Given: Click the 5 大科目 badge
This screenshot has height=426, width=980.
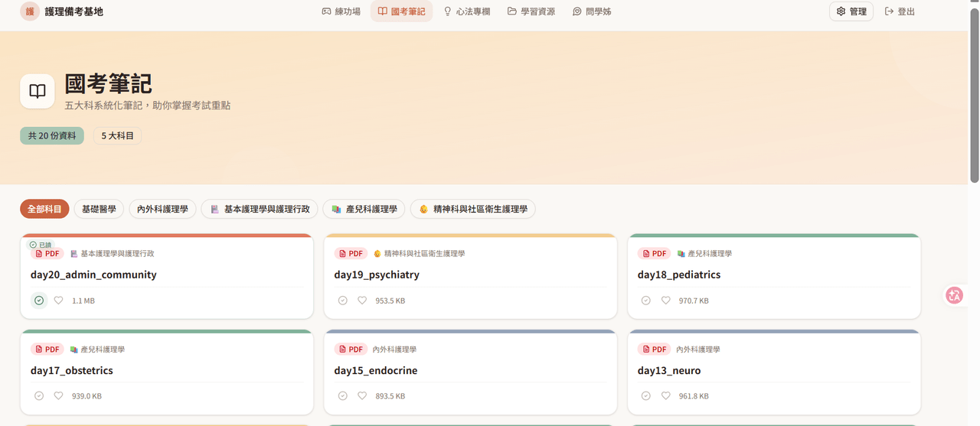Looking at the screenshot, I should pos(117,135).
